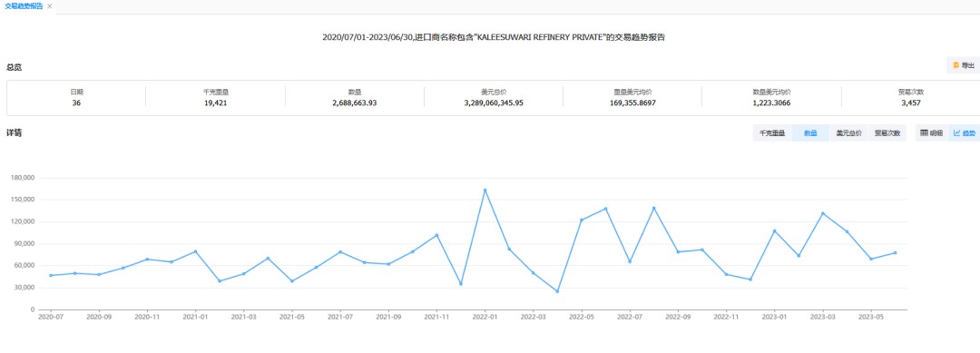Click the 2023-05 x-axis label
Viewport: 980px width, 353px height.
(x=870, y=317)
